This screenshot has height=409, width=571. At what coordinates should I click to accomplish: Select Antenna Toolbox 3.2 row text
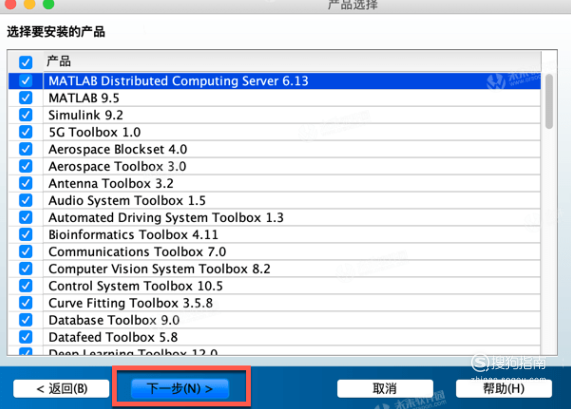click(111, 184)
